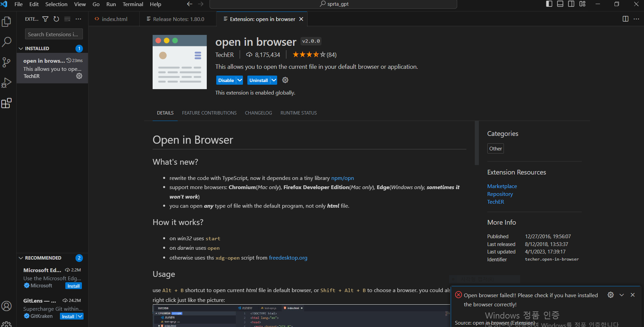Close the Extension: open in browser tab
The height and width of the screenshot is (327, 644).
tap(301, 19)
